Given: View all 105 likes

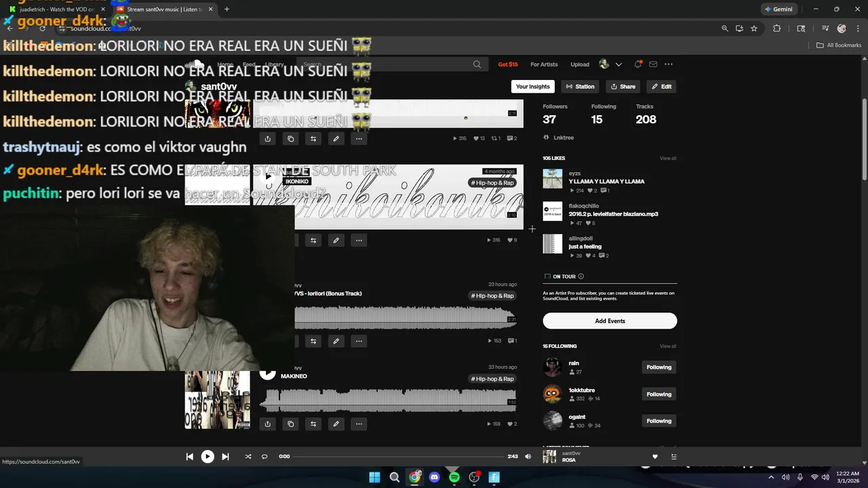Looking at the screenshot, I should point(668,159).
